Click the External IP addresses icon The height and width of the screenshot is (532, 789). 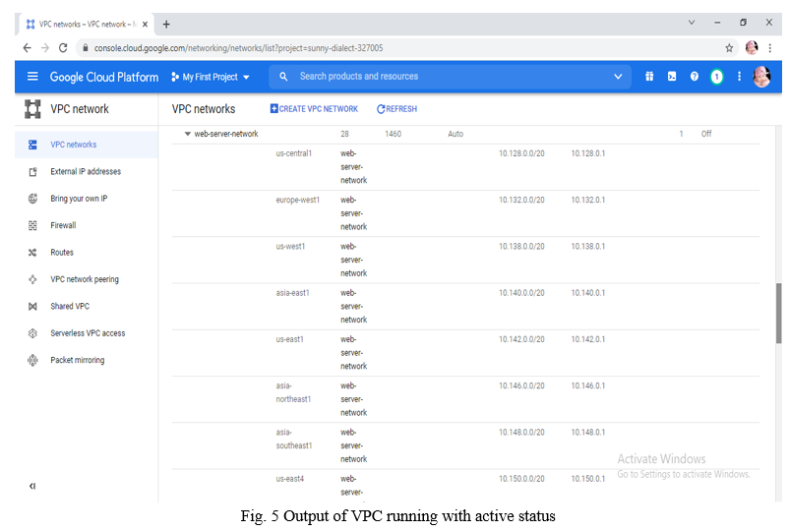(32, 172)
